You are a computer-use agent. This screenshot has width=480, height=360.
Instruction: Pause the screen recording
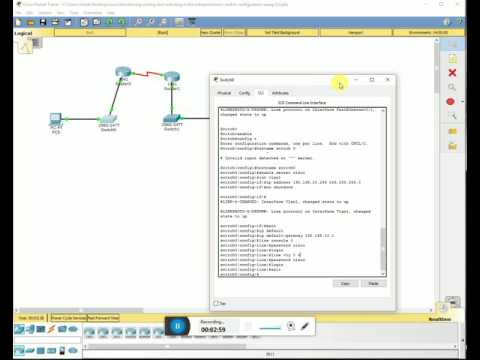point(177,326)
